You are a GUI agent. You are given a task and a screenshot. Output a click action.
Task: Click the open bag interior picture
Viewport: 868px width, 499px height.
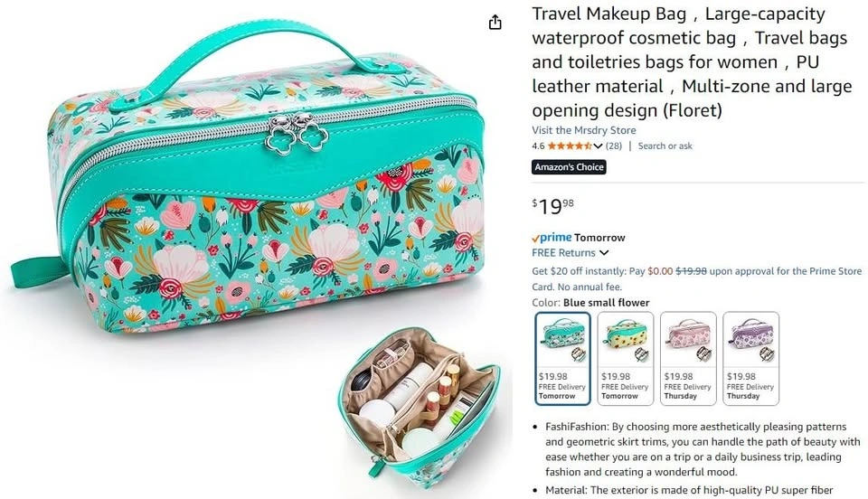419,409
